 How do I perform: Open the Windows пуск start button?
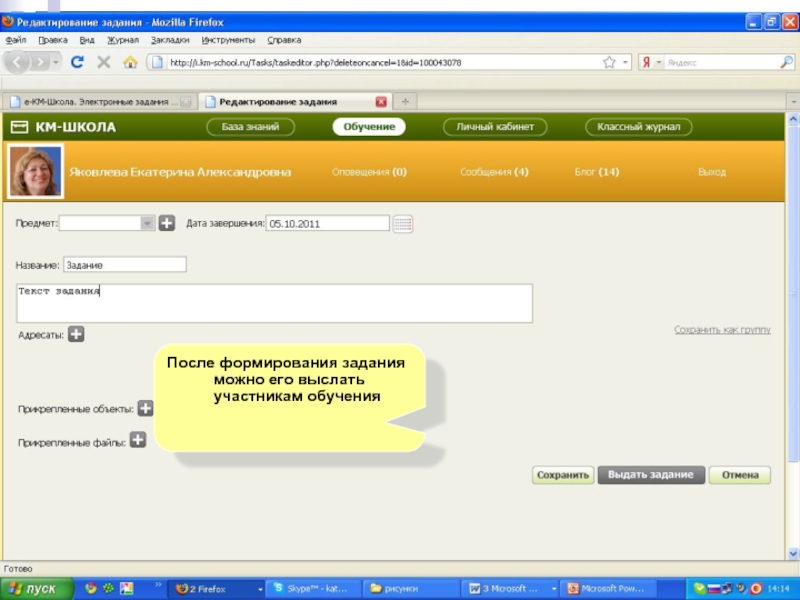click(x=34, y=589)
